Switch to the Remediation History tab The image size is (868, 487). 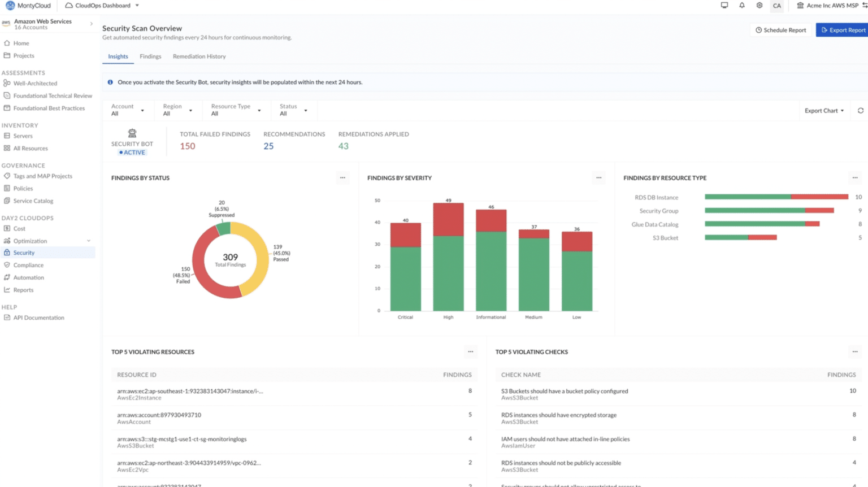(x=199, y=56)
